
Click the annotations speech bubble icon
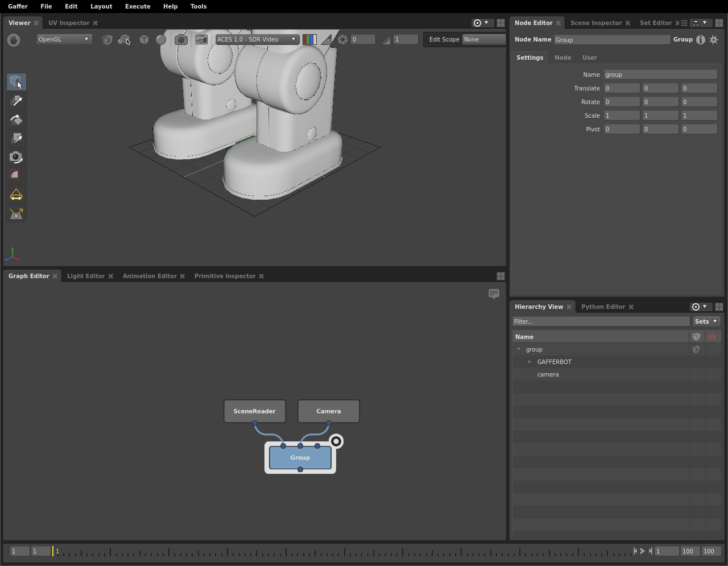(494, 294)
